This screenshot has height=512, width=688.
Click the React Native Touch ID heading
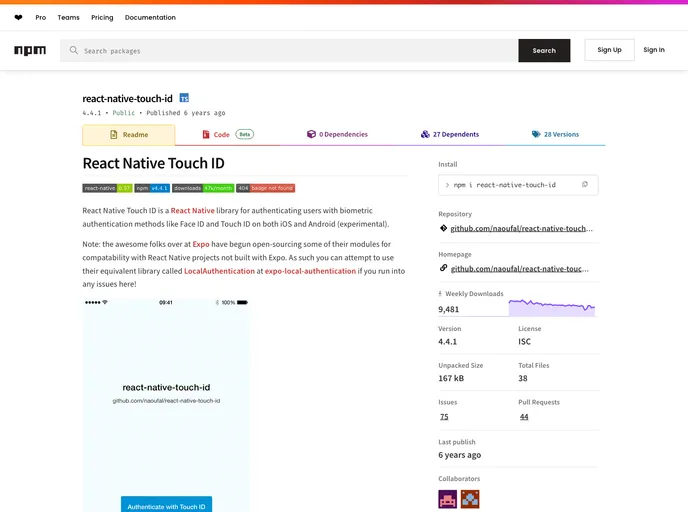[154, 163]
